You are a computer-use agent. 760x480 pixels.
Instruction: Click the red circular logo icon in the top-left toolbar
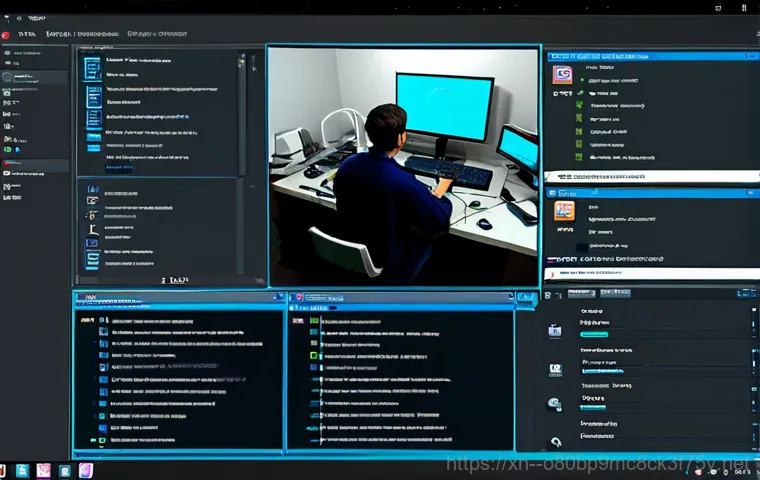pos(6,34)
